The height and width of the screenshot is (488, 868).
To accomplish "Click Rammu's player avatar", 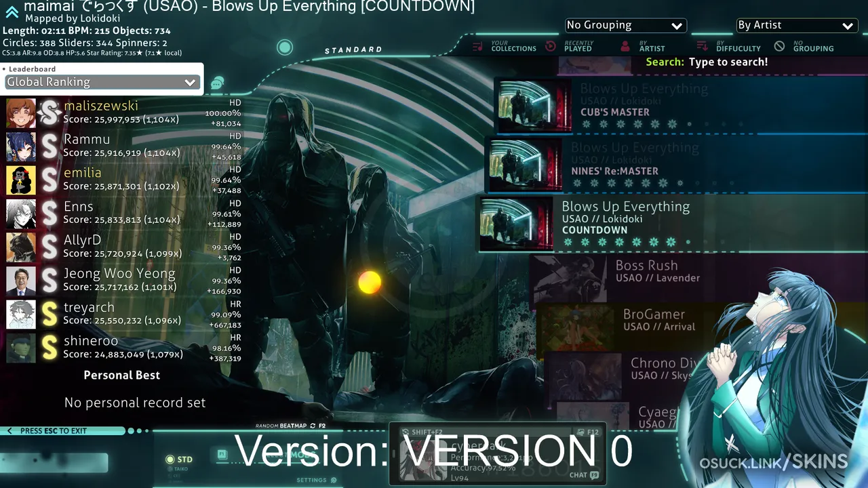I will click(21, 146).
